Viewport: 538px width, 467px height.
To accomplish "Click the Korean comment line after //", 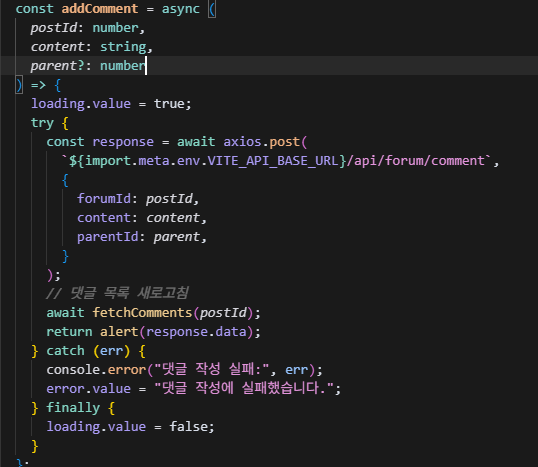I will [117, 293].
